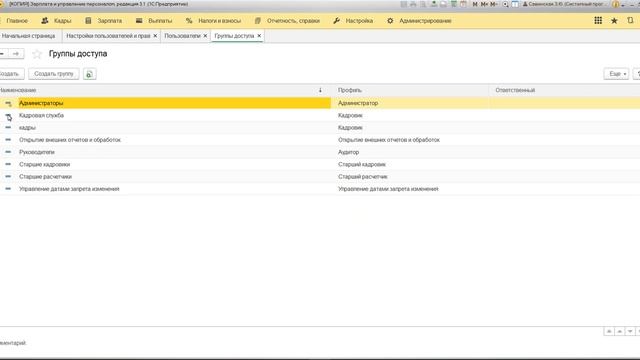The height and width of the screenshot is (360, 640).
Task: Select Управление датами запрета изменения name
Action: click(69, 189)
